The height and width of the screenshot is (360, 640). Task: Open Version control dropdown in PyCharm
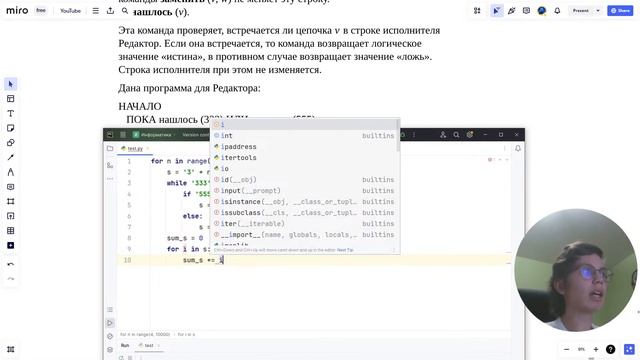[x=195, y=135]
